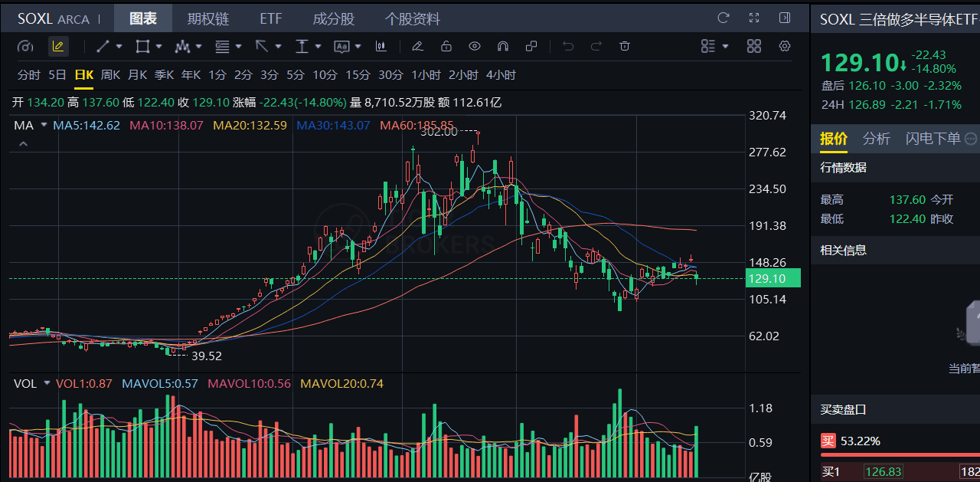Toggle the drawings lock icon

[446, 47]
